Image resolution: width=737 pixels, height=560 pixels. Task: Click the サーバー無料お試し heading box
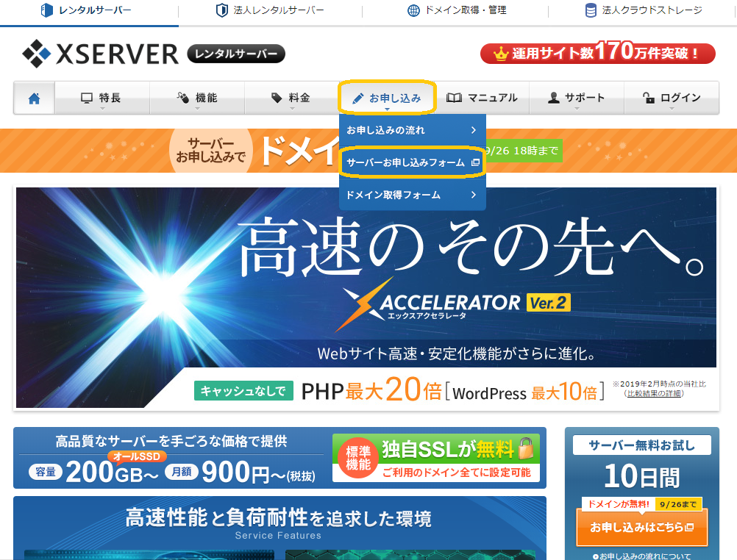[x=642, y=445]
